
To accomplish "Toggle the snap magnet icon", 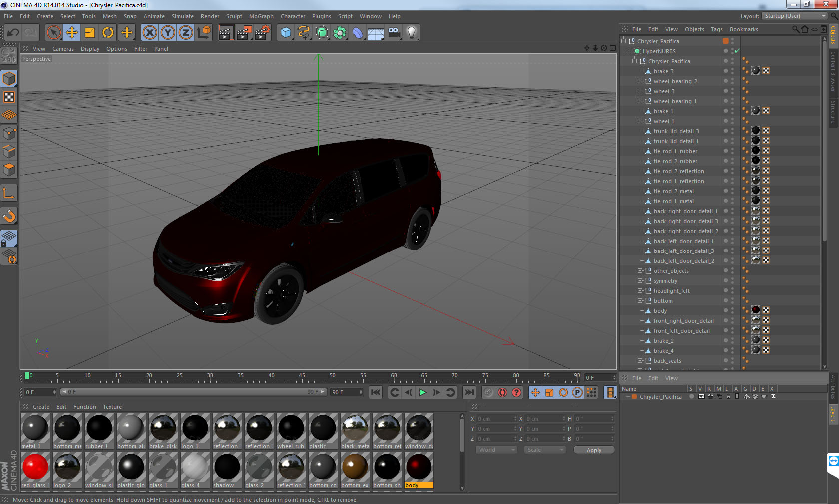I will pos(9,216).
